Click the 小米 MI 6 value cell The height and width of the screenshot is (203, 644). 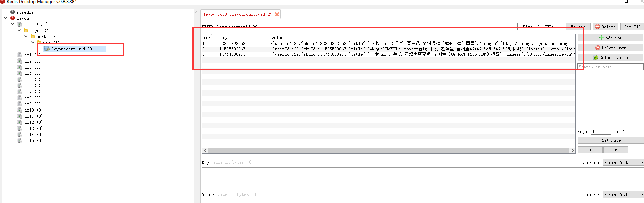(422, 54)
